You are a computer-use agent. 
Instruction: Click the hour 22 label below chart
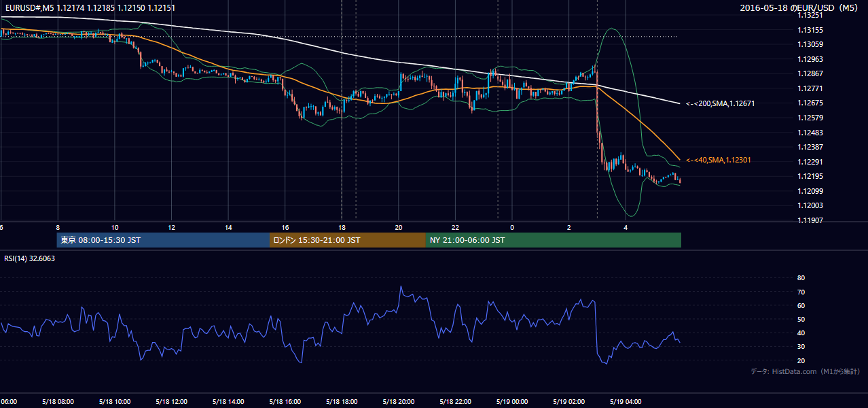point(456,228)
